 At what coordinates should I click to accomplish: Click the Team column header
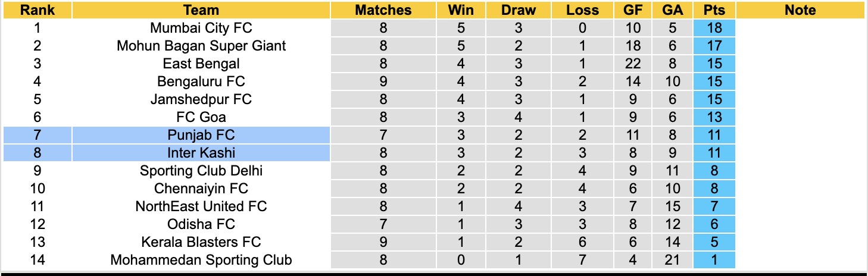(201, 10)
